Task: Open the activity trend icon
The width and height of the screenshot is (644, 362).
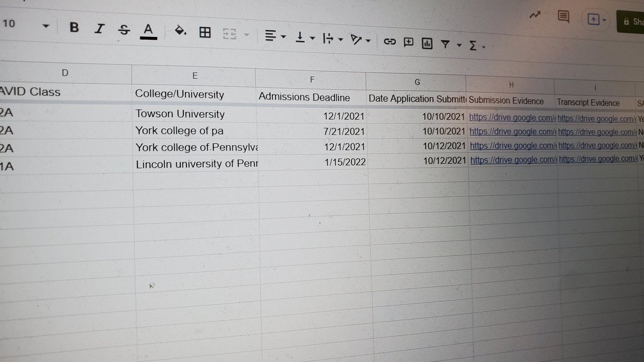Action: tap(535, 16)
